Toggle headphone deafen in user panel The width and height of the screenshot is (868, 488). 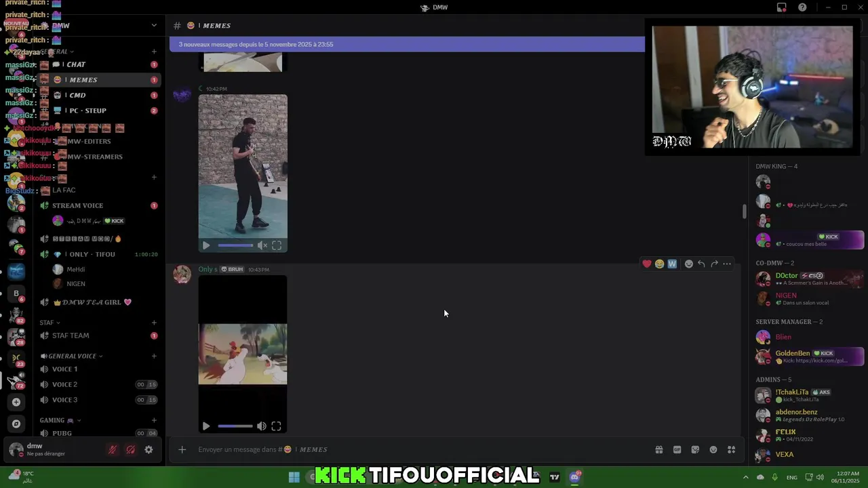[x=130, y=449]
